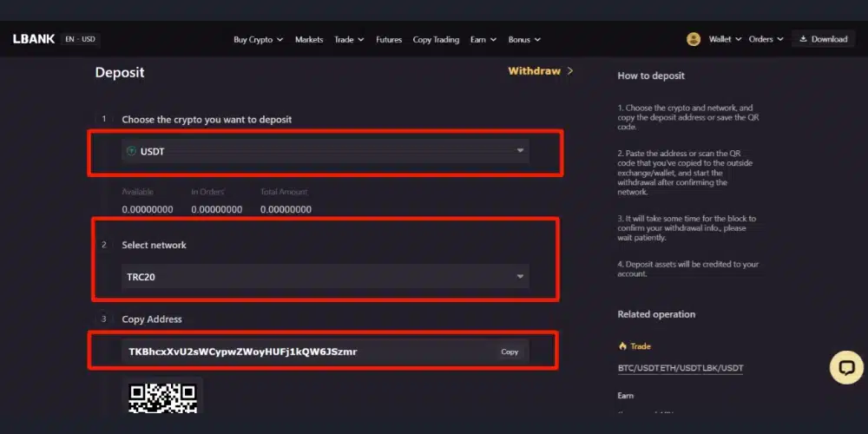Viewport: 868px width, 434px height.
Task: Open the live chat support bubble
Action: (846, 367)
